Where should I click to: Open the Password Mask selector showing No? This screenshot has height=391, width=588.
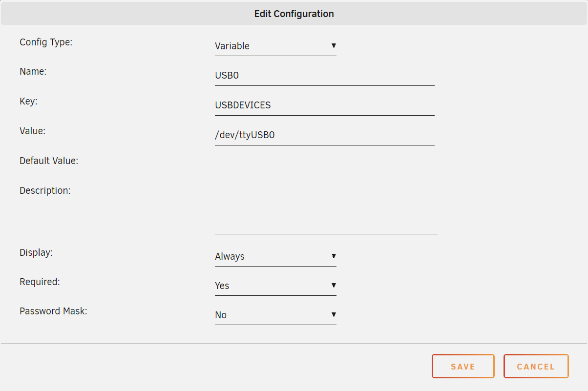coord(275,315)
